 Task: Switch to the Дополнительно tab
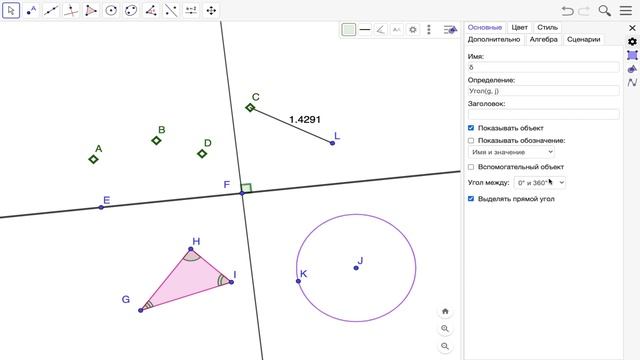(494, 40)
